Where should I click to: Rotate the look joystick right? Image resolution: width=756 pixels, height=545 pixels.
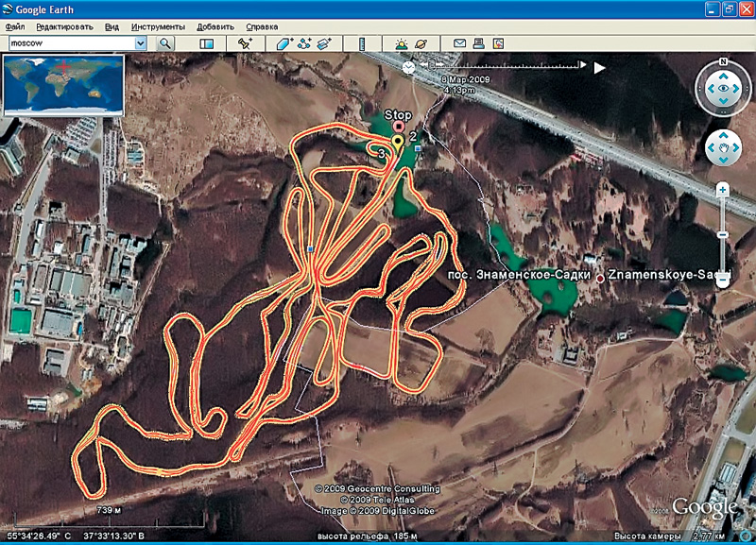tap(736, 89)
